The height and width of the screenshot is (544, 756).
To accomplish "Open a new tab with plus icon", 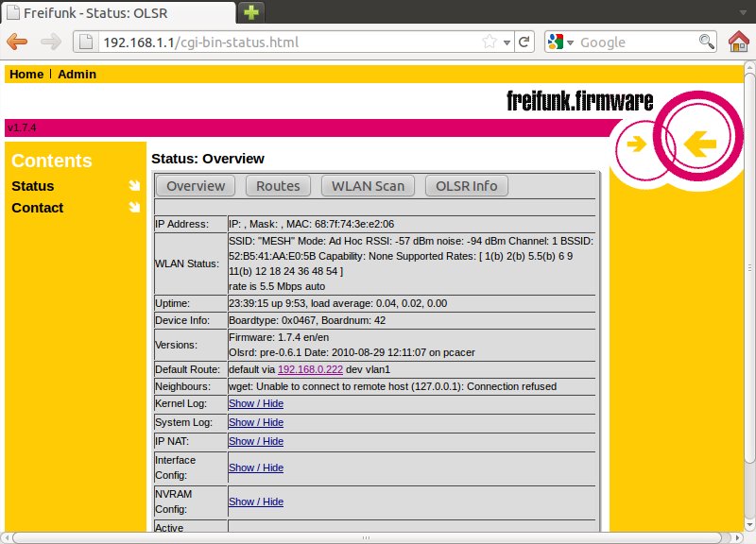I will (251, 12).
